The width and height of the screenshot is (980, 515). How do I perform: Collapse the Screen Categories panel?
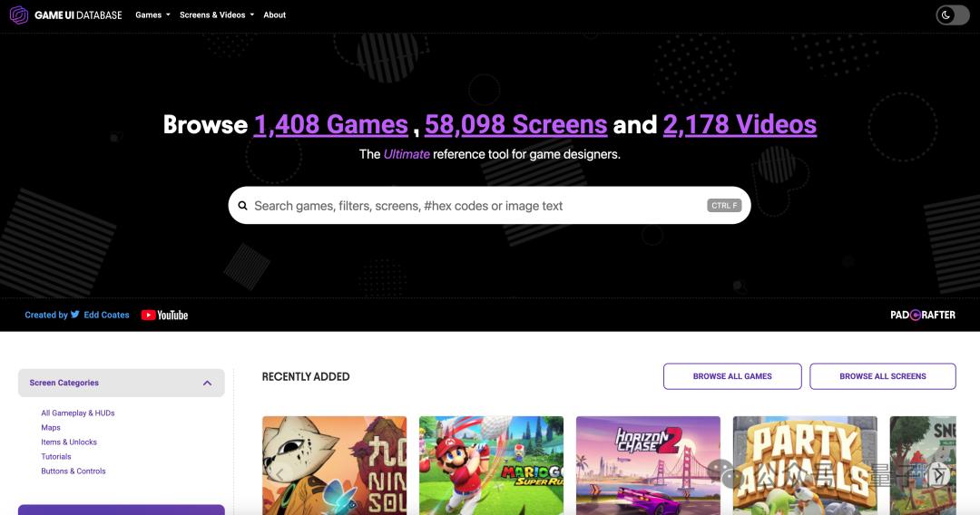[207, 383]
